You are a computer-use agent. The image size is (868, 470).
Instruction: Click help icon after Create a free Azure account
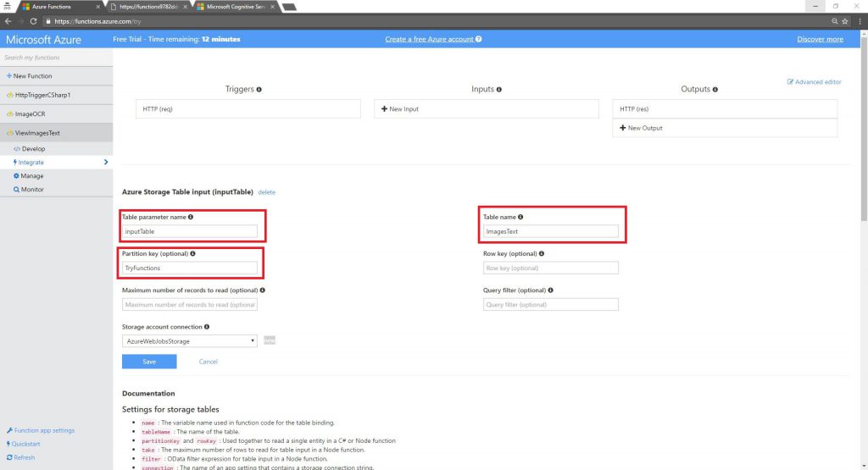tap(479, 39)
